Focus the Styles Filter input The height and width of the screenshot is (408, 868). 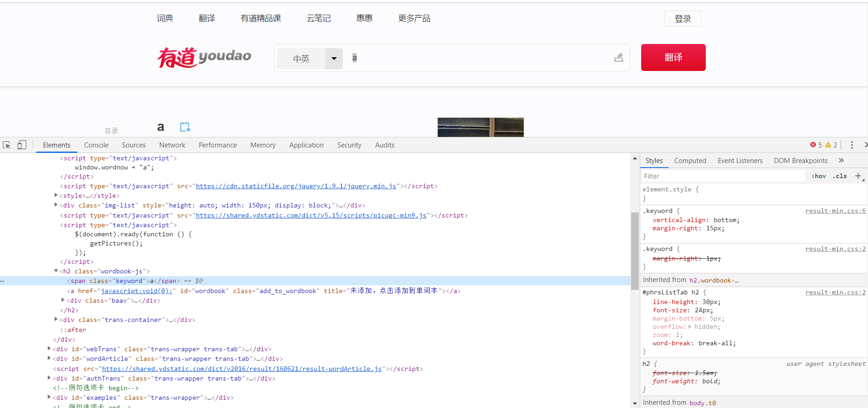point(723,176)
